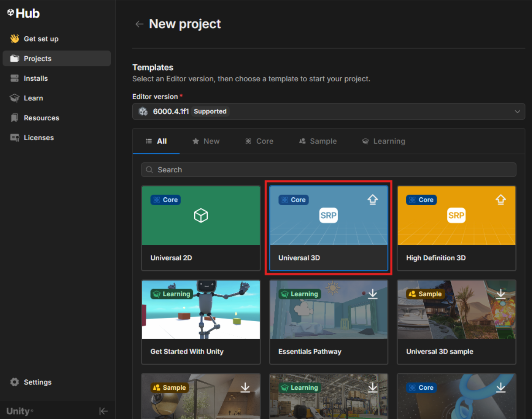Select the Universal 2D template
The height and width of the screenshot is (419, 532).
tap(201, 228)
